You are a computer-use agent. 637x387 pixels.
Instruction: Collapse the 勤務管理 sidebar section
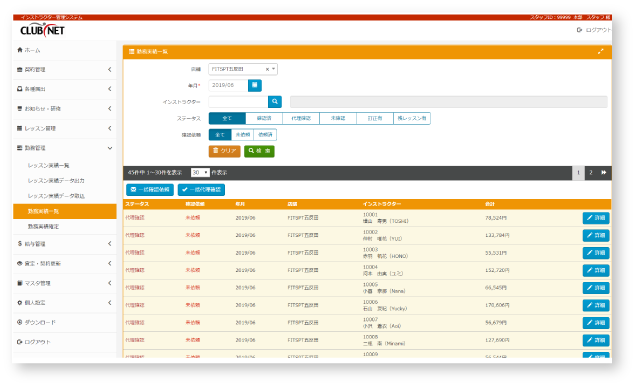coord(65,148)
